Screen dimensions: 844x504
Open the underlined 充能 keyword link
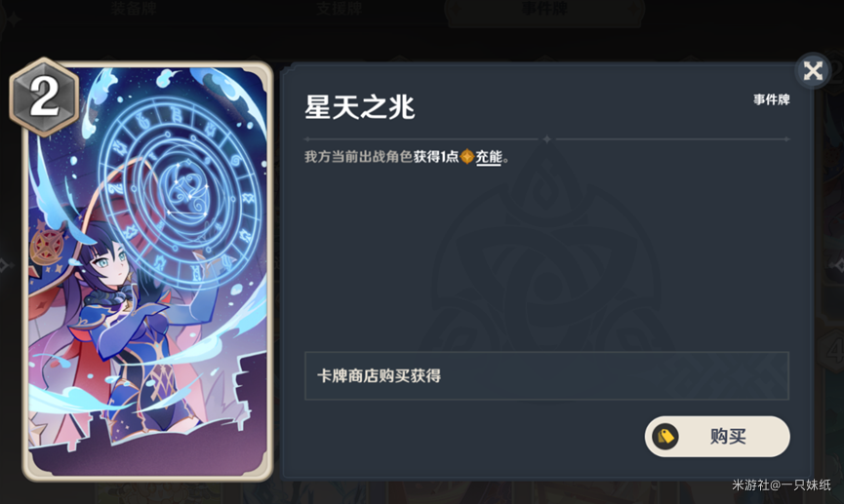coord(489,157)
